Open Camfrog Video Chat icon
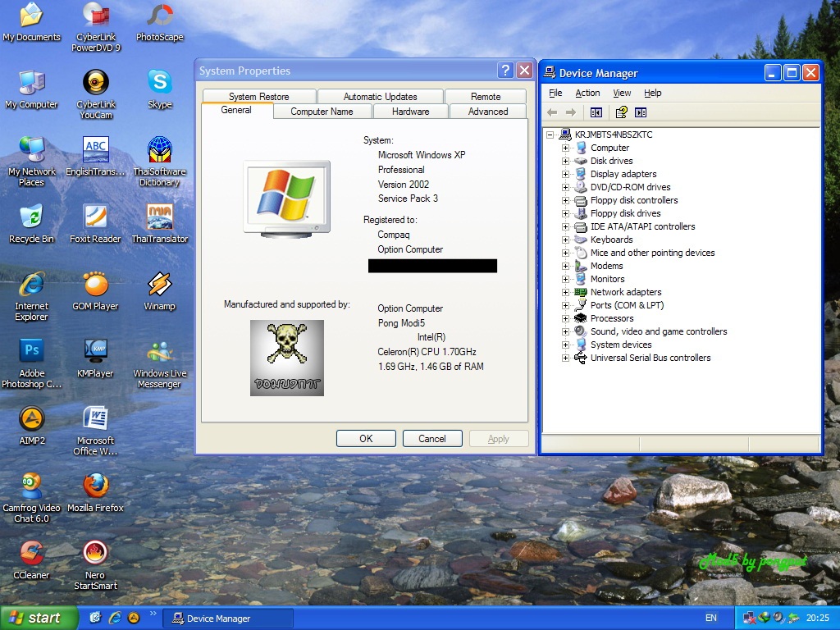This screenshot has height=630, width=840. tap(32, 498)
